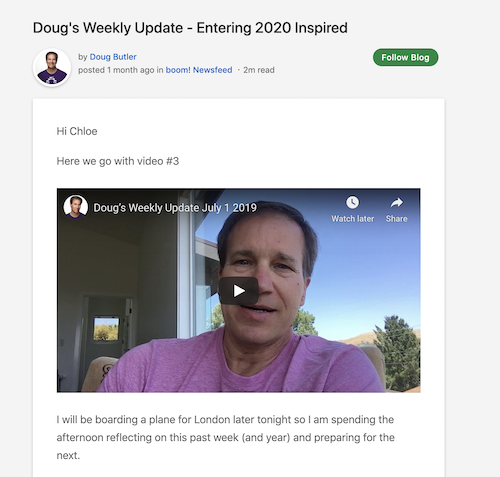
Task: Go to the boom! Newsfeed link
Action: tap(199, 70)
